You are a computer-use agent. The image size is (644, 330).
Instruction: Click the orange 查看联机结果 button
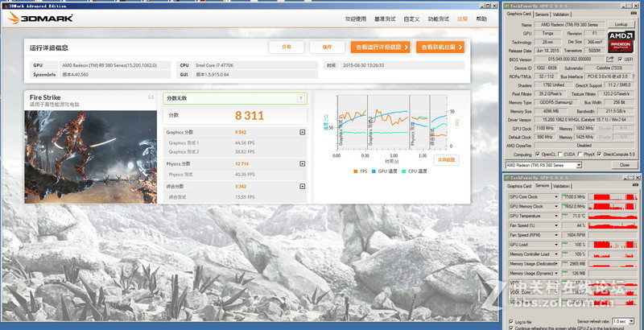pyautogui.click(x=440, y=47)
